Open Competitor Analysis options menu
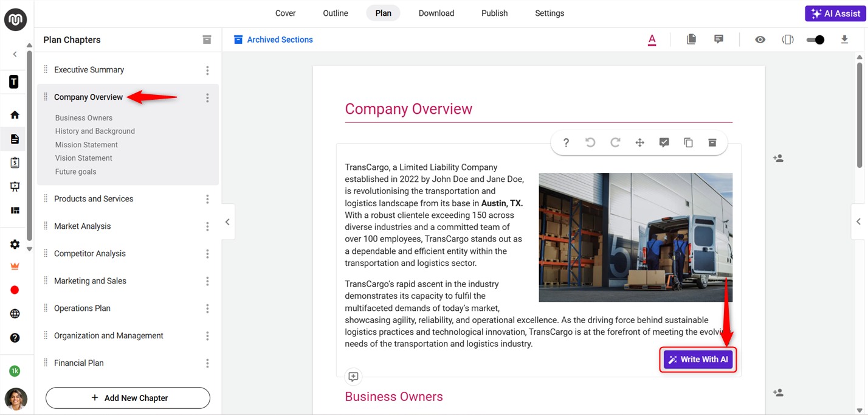Screen dimensions: 868x415 [x=207, y=254]
